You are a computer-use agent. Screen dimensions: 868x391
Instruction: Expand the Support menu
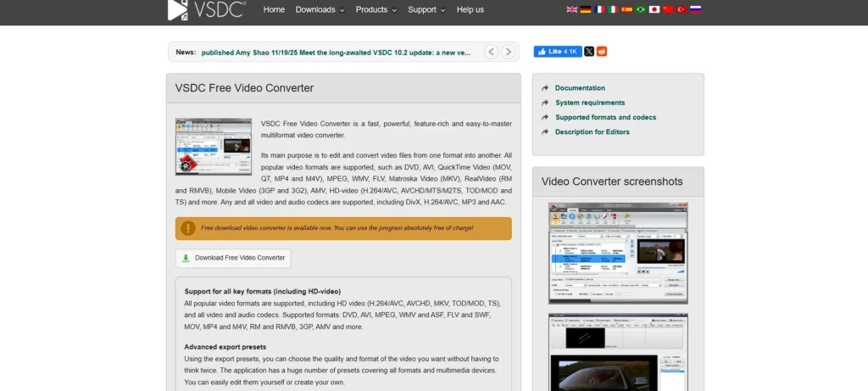tap(427, 9)
